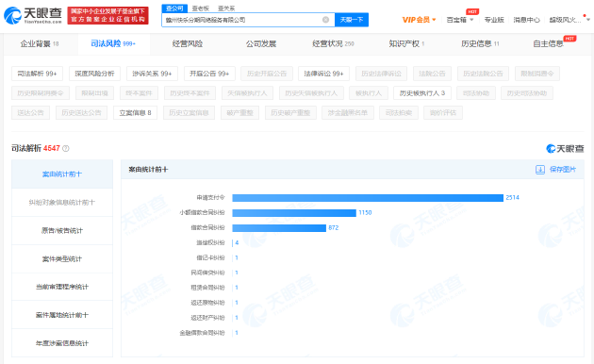594x364 pixels.
Task: Select 原告/被告统计 in the side menu
Action: click(x=62, y=231)
